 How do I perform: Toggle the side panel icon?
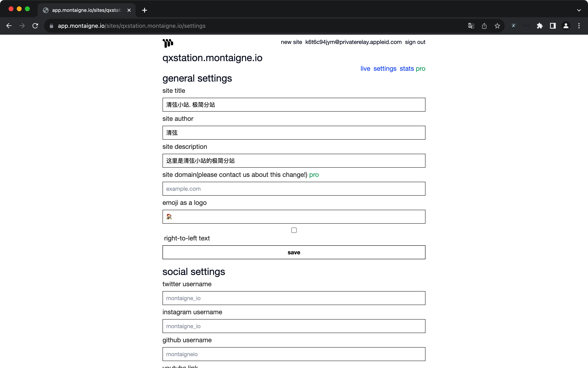click(553, 26)
